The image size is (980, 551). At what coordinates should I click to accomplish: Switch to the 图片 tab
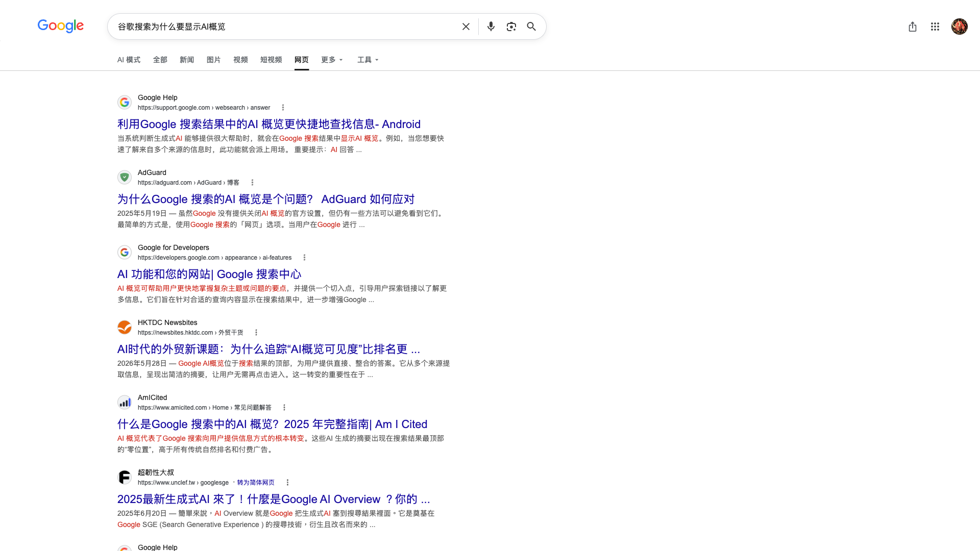tap(214, 60)
